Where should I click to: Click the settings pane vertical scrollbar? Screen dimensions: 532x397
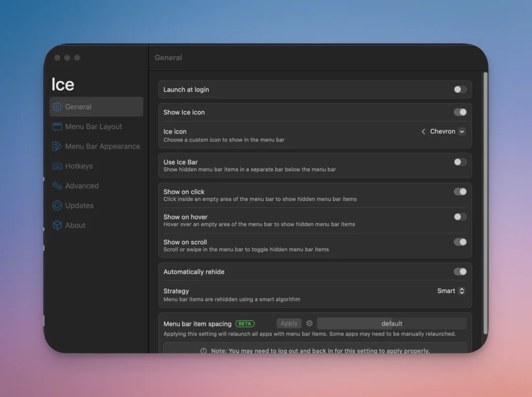click(x=485, y=203)
